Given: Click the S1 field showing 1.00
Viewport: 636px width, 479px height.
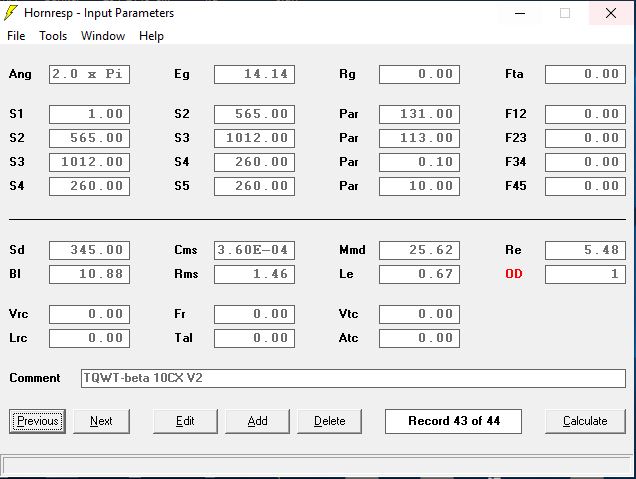Looking at the screenshot, I should (x=89, y=114).
